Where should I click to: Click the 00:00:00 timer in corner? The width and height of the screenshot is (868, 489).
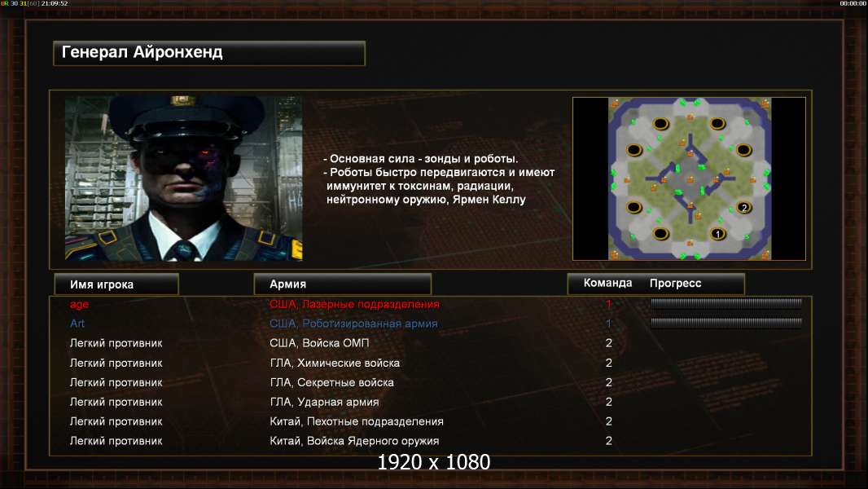click(853, 3)
